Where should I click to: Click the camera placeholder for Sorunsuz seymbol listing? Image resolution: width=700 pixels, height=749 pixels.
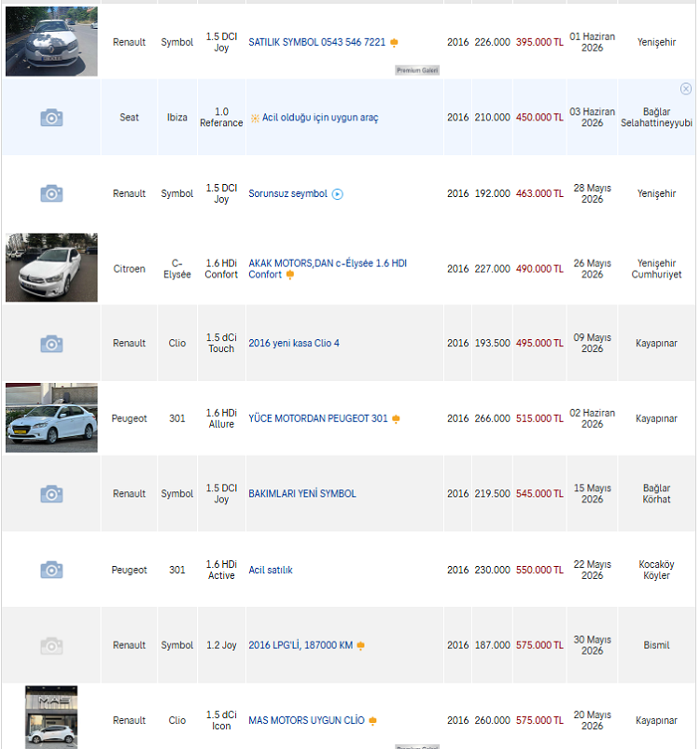tap(51, 193)
